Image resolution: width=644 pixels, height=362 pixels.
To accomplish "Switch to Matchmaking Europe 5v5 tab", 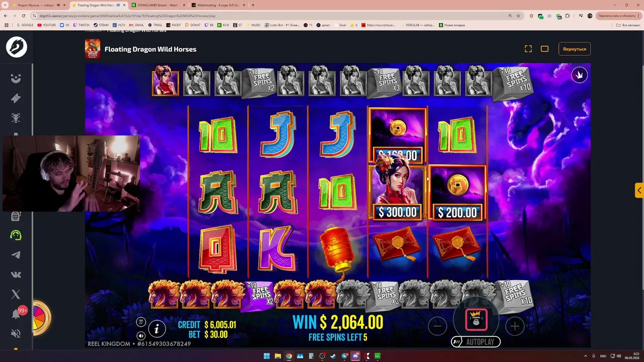I will (218, 5).
